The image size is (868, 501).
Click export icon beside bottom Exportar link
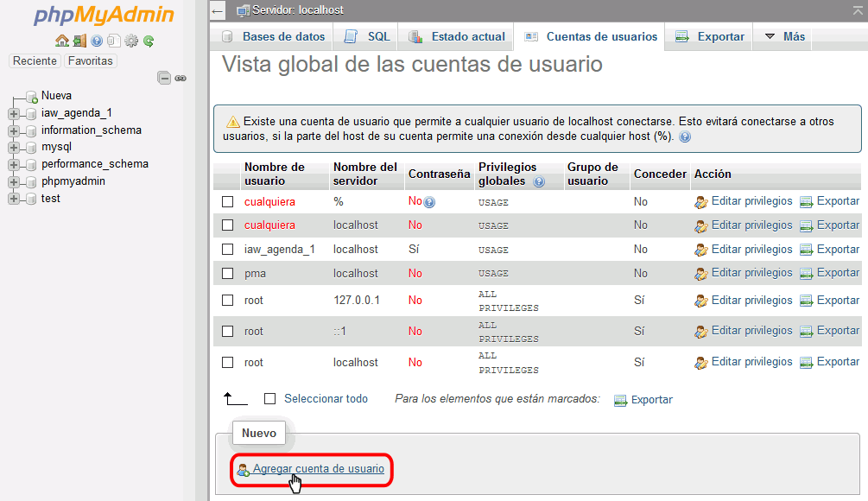tap(620, 400)
